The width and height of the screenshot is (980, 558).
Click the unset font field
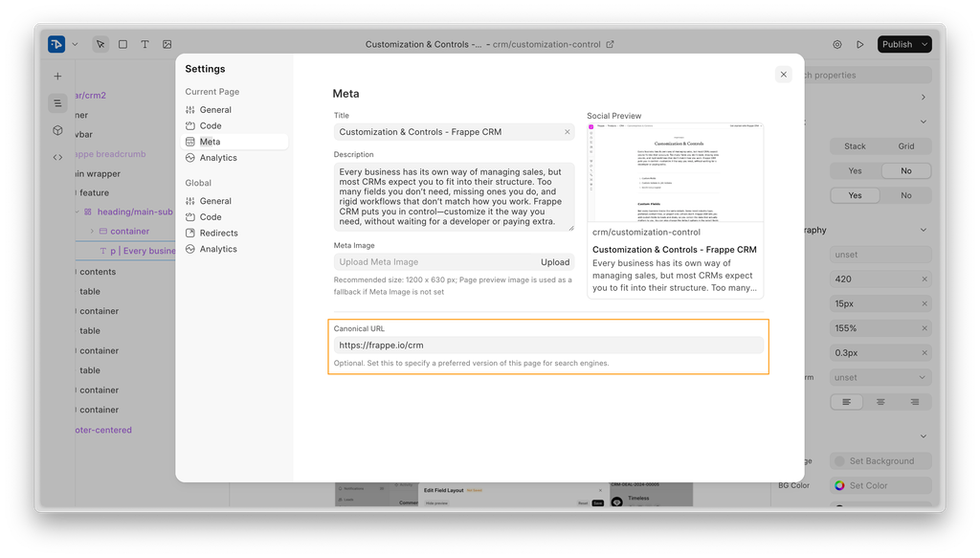880,255
